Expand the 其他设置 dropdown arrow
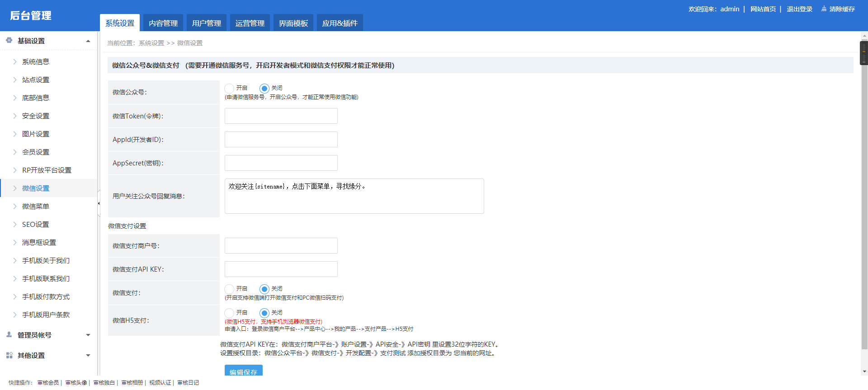 coord(88,356)
